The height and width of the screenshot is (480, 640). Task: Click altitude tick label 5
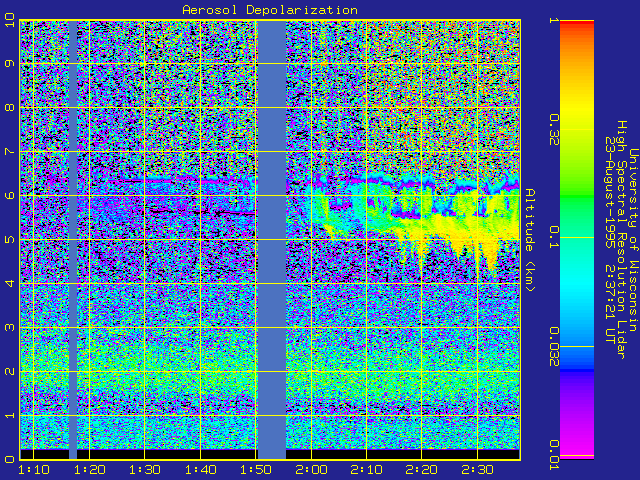(x=9, y=239)
